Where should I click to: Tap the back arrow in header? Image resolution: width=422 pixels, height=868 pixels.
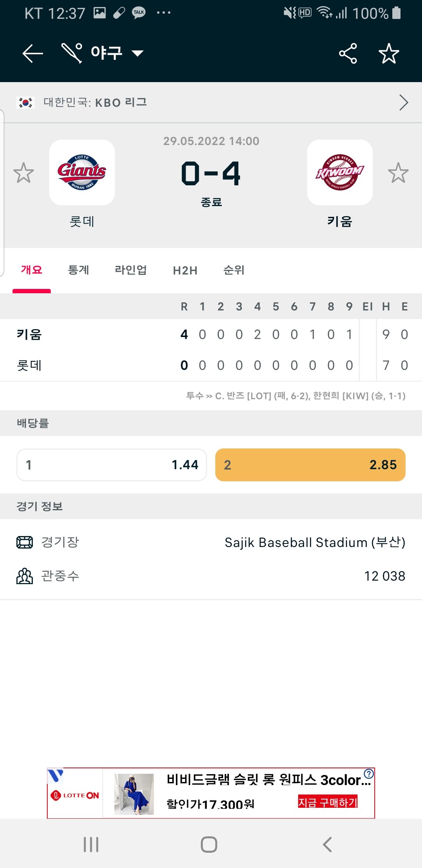point(32,53)
